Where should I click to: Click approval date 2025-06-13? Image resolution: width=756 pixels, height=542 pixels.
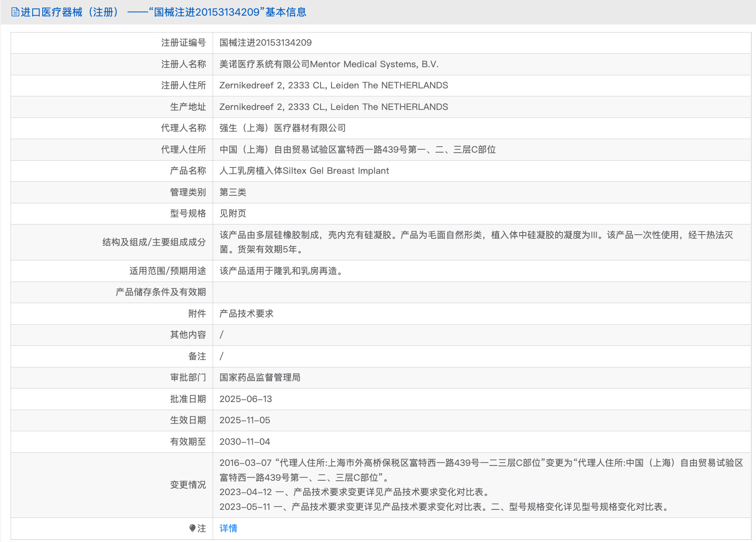coord(245,399)
